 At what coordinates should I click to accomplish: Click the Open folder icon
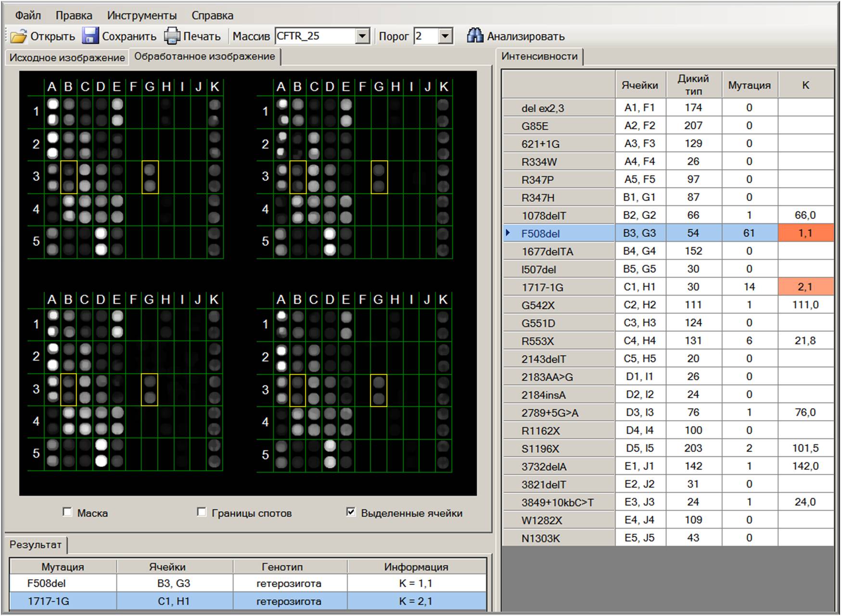18,37
